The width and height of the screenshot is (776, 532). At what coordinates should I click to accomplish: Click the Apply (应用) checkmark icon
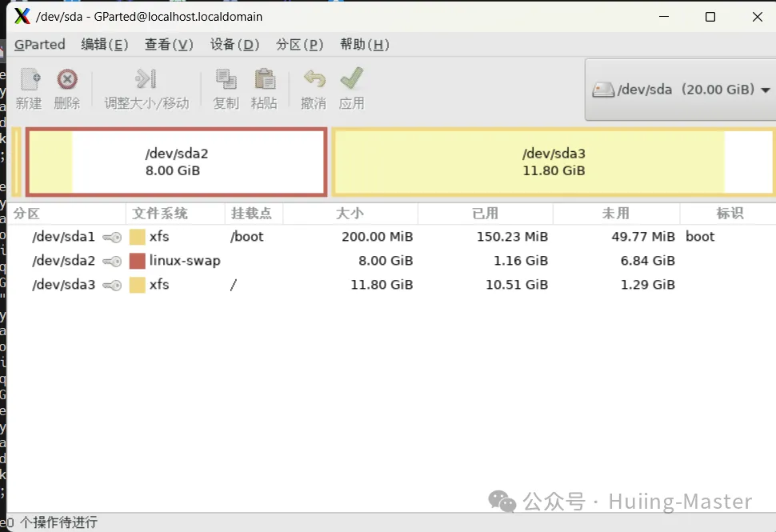352,78
